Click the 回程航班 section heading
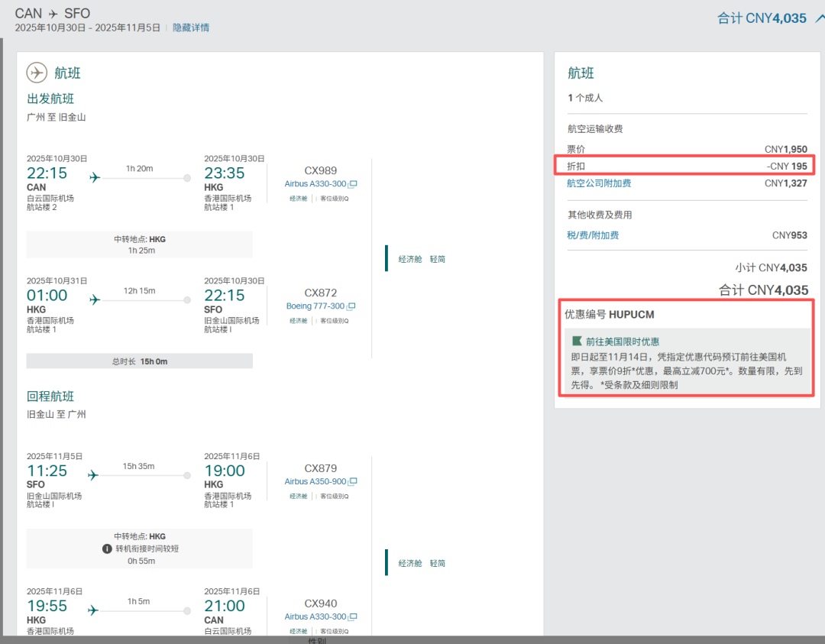The height and width of the screenshot is (644, 825). tap(50, 396)
